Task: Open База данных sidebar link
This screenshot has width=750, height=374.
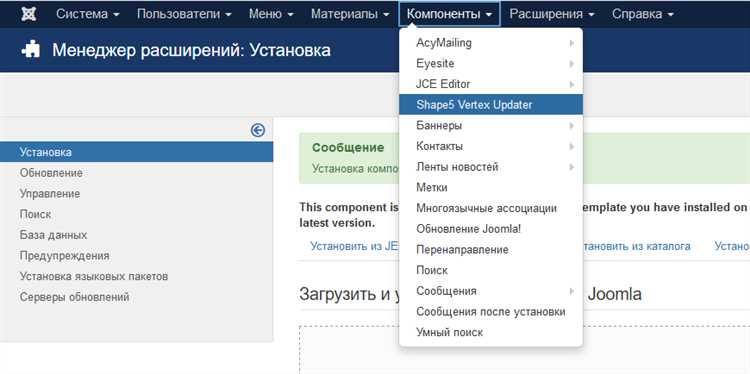Action: (53, 235)
